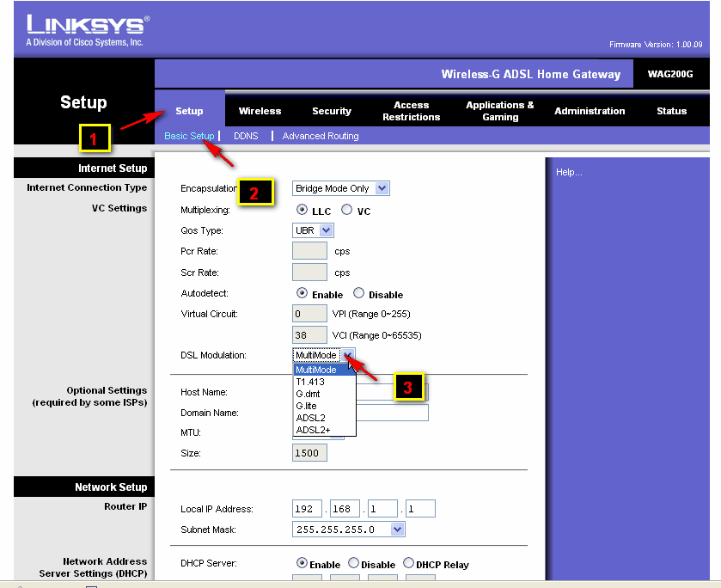This screenshot has width=721, height=588.
Task: Click the VCI field containing 38
Action: tap(309, 335)
